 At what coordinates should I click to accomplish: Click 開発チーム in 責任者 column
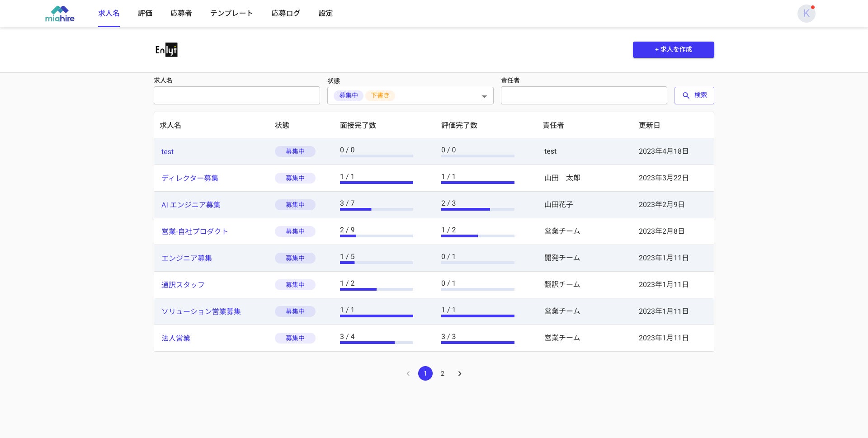[562, 258]
